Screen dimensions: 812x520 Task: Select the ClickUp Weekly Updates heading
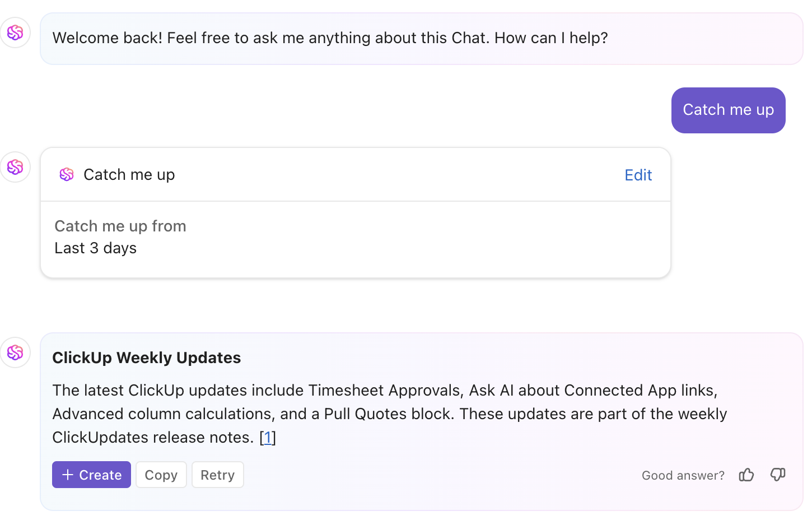(146, 357)
